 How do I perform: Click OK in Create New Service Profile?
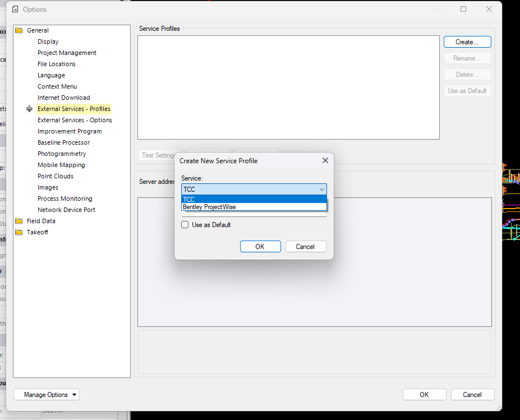click(x=260, y=247)
